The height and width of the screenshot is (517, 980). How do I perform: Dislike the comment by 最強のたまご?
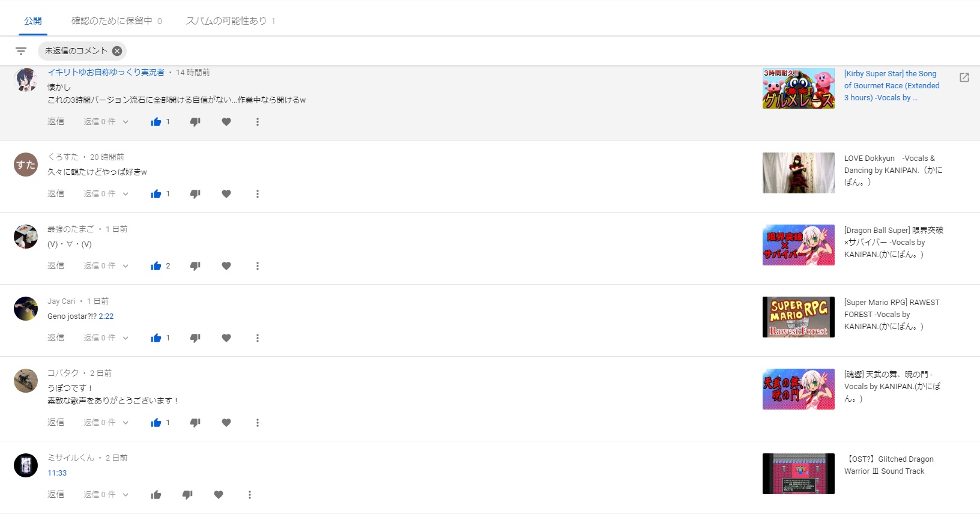(195, 266)
